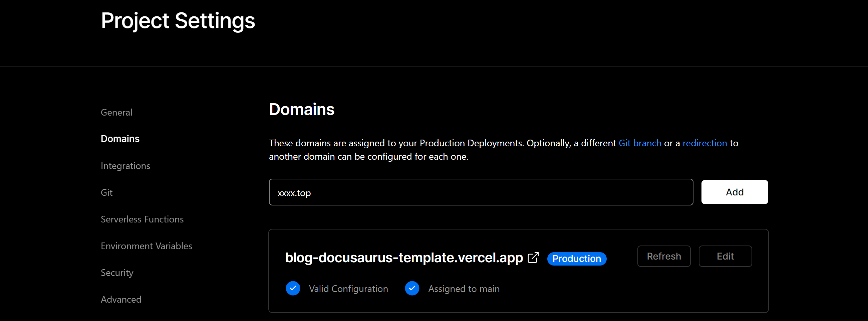Click the blog-docusaurus-template.vercel.app domain name
868x321 pixels.
[404, 258]
